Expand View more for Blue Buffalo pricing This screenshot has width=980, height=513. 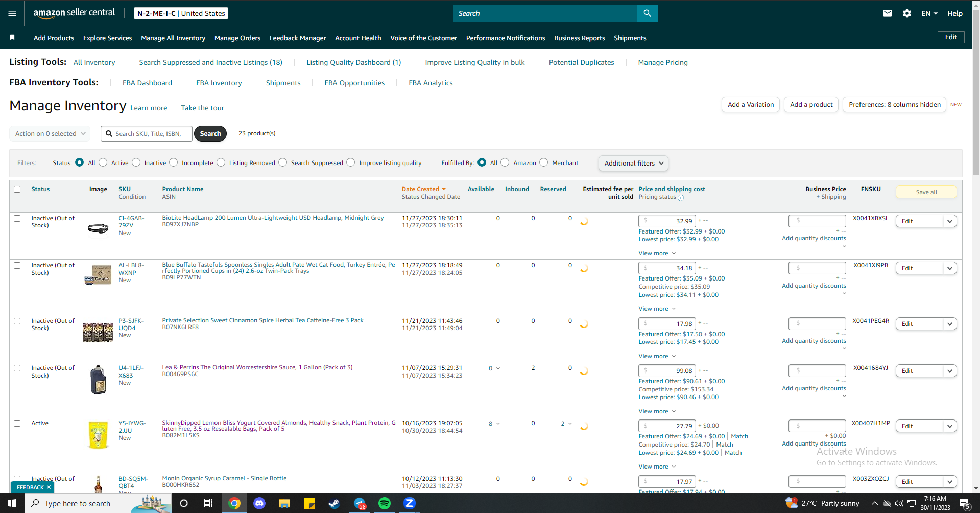coord(657,309)
